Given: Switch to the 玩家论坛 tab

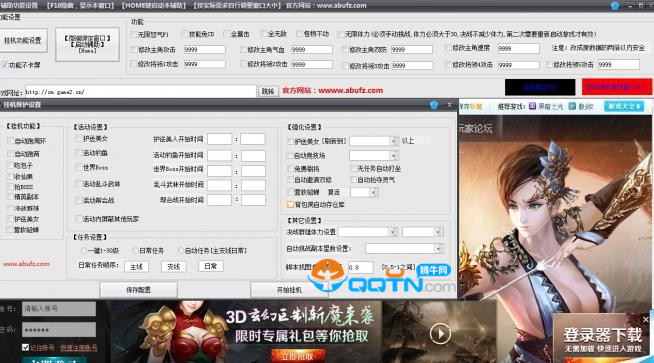Looking at the screenshot, I should point(475,129).
